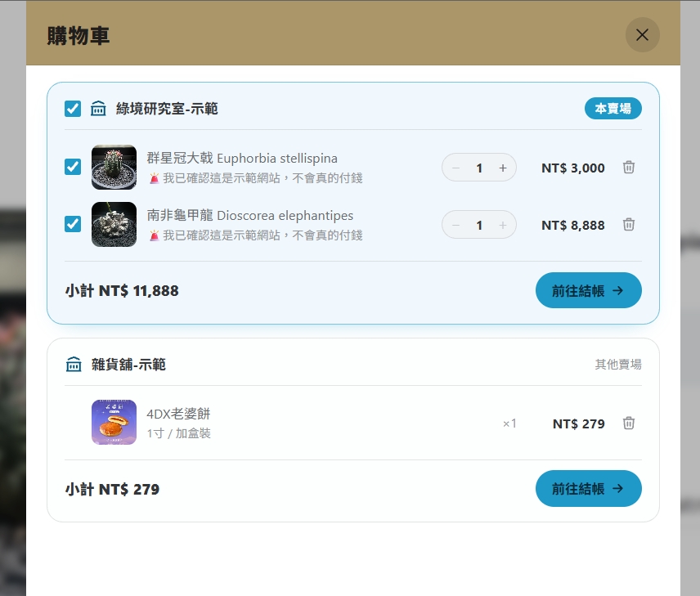Open the 雜貨舖-示範 store name
This screenshot has width=700, height=596.
click(x=128, y=365)
